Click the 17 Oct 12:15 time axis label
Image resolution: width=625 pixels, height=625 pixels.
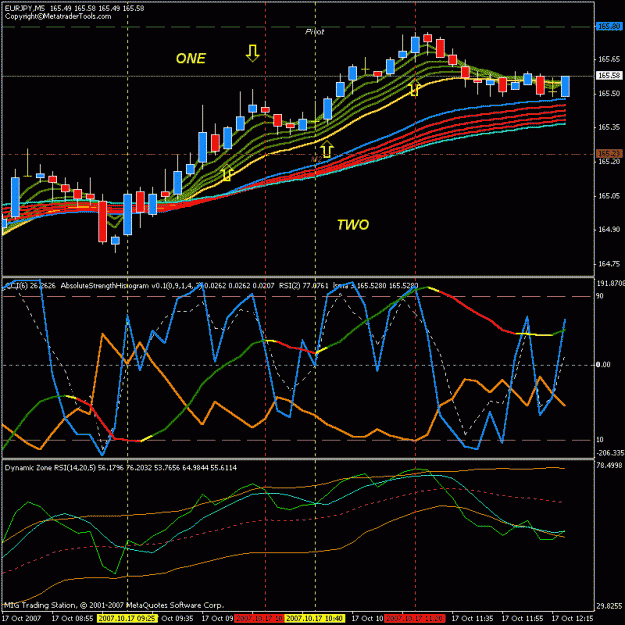[x=572, y=619]
